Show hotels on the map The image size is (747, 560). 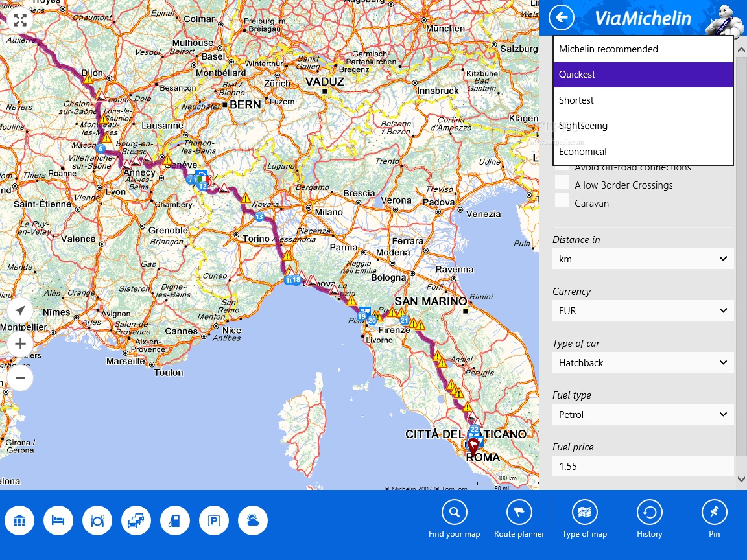click(58, 520)
